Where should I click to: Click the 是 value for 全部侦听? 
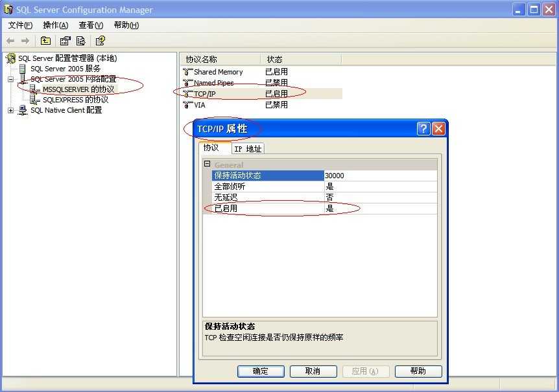tap(381, 187)
